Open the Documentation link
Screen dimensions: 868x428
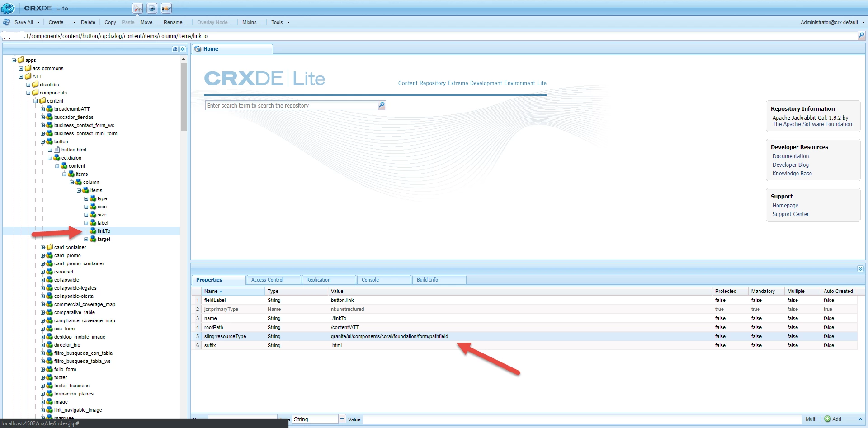[790, 156]
